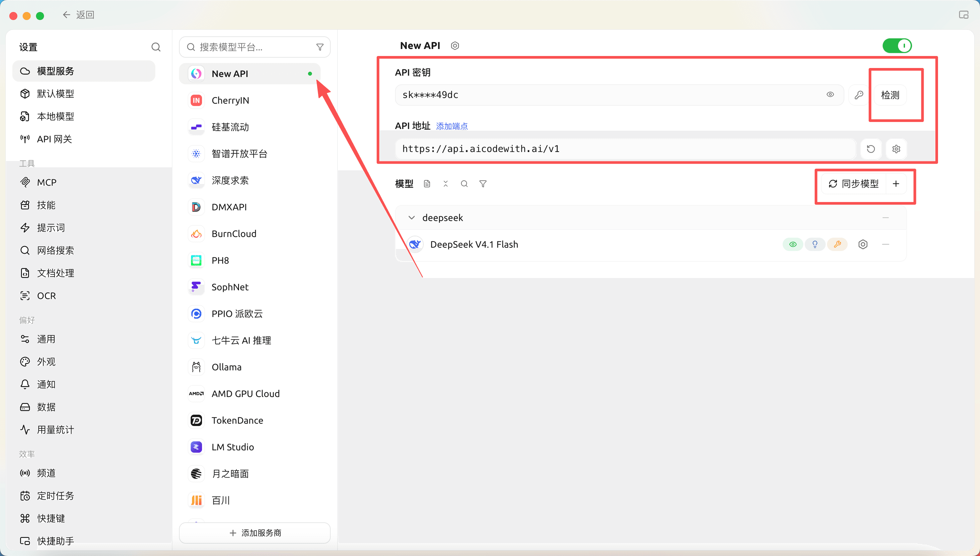980x556 pixels.
Task: Click 添加服务商 add provider button
Action: [255, 533]
